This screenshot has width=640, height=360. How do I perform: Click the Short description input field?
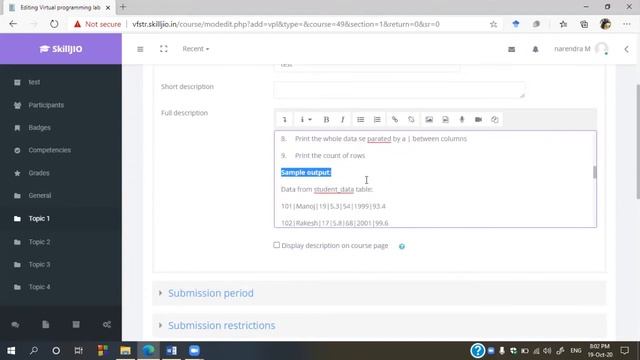pyautogui.click(x=399, y=90)
